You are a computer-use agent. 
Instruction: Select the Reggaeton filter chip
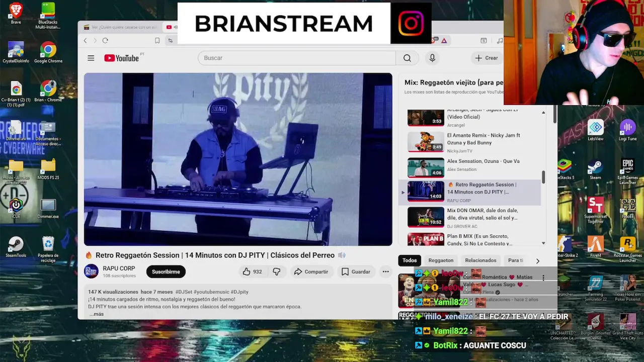[441, 260]
